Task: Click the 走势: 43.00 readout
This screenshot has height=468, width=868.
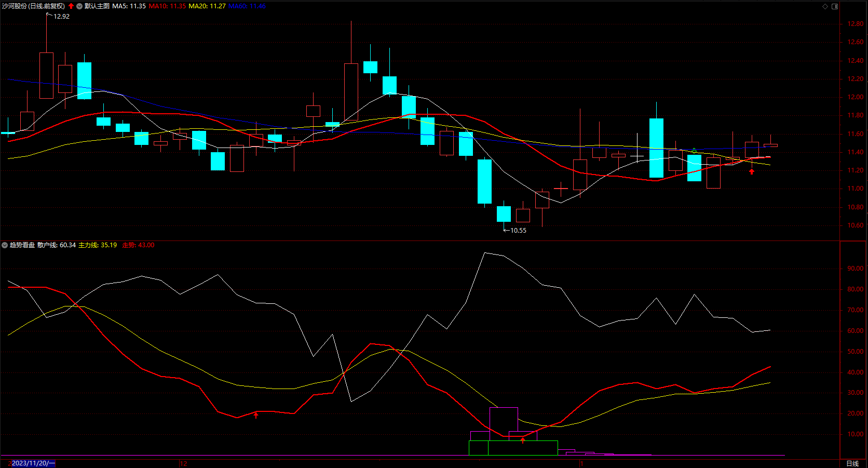Action: tap(138, 245)
